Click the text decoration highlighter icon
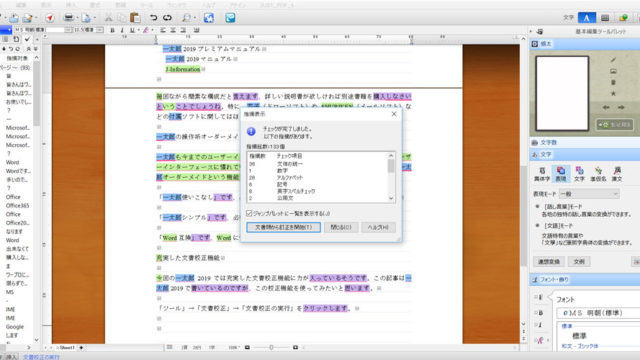The height and width of the screenshot is (360, 640). [146, 30]
